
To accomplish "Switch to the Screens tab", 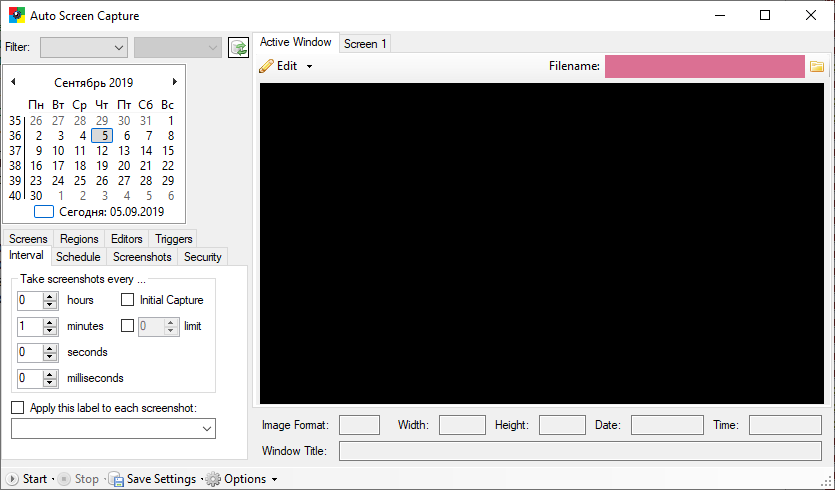I will coord(28,239).
